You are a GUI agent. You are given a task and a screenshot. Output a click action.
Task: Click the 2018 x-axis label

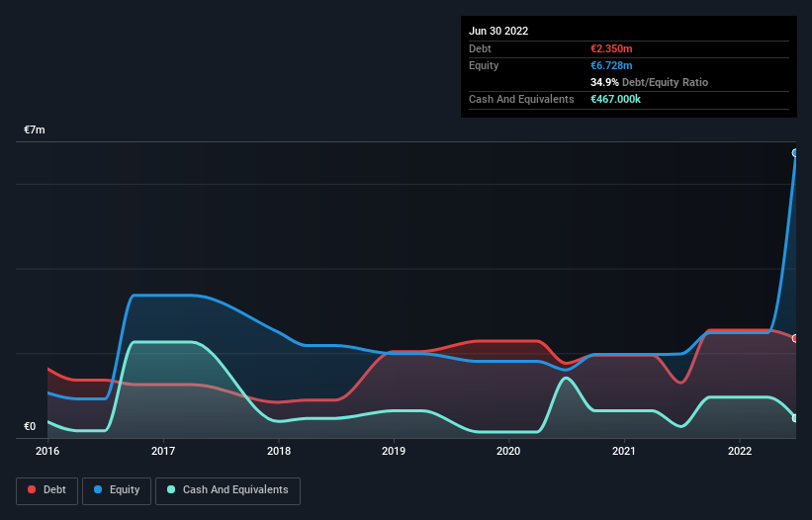click(x=279, y=451)
